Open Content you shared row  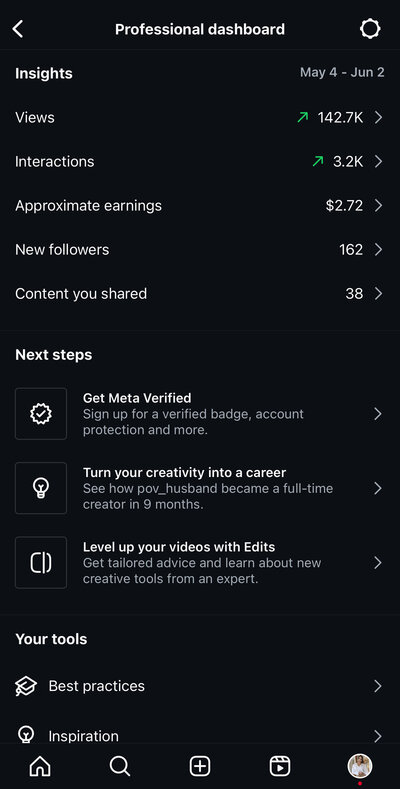(x=200, y=294)
